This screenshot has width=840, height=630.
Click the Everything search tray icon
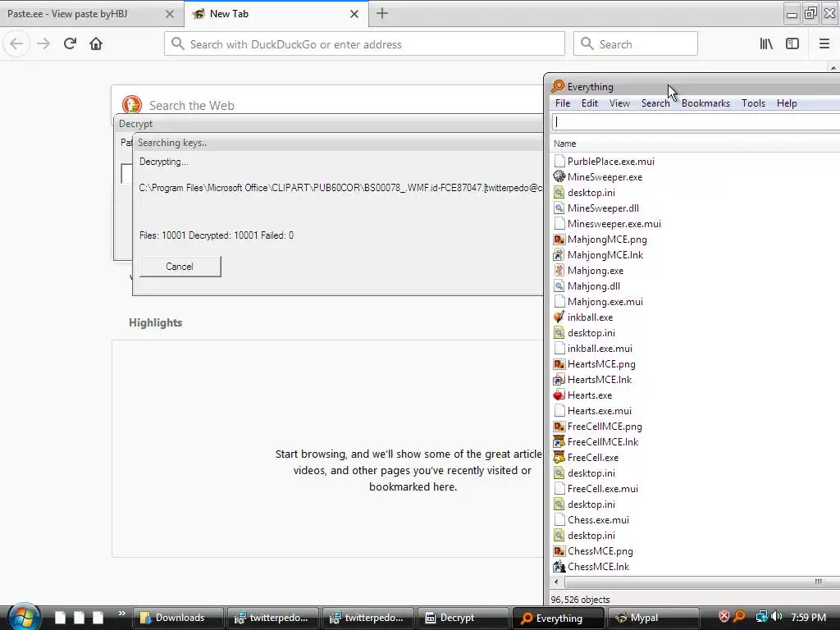coord(739,617)
